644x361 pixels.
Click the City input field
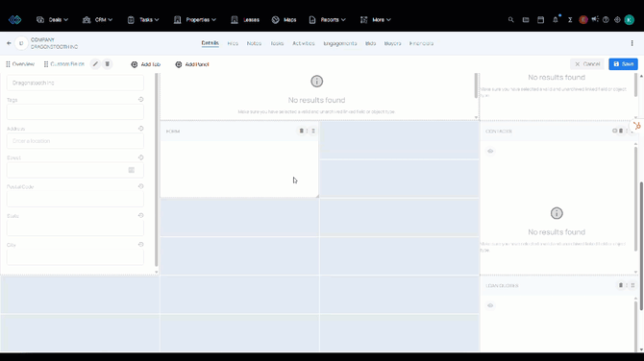click(75, 256)
